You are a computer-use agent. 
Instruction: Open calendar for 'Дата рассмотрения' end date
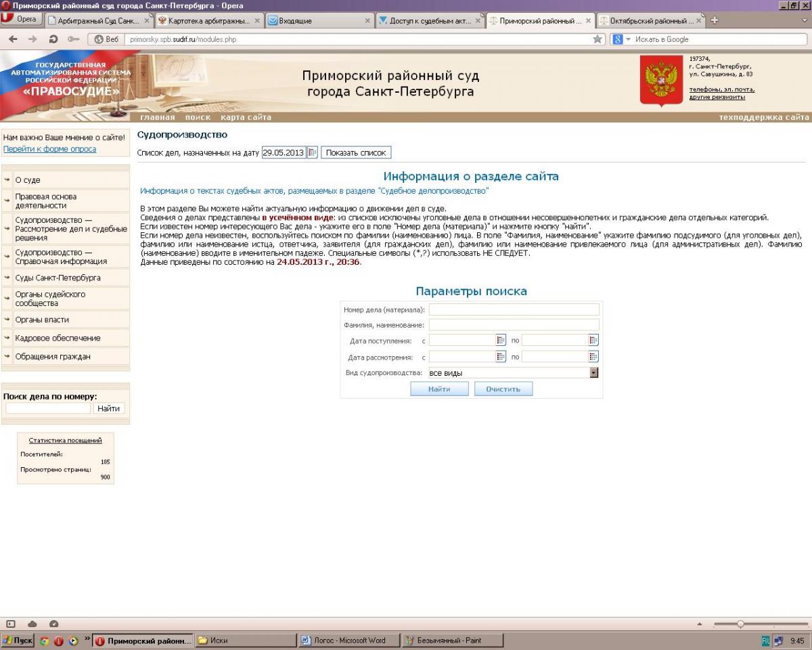[593, 356]
